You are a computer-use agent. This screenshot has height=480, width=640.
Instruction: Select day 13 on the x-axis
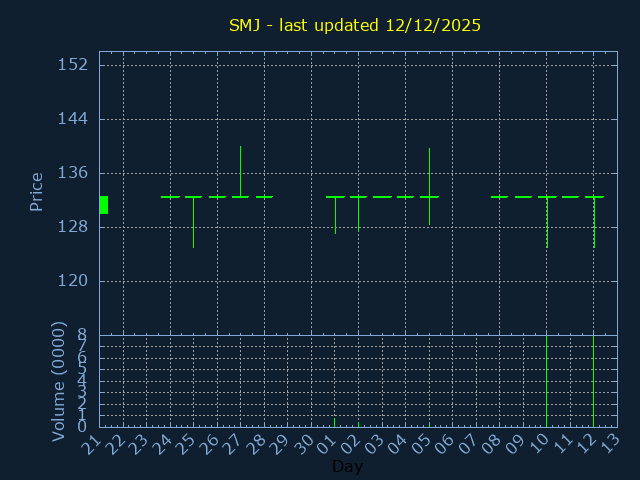[609, 443]
